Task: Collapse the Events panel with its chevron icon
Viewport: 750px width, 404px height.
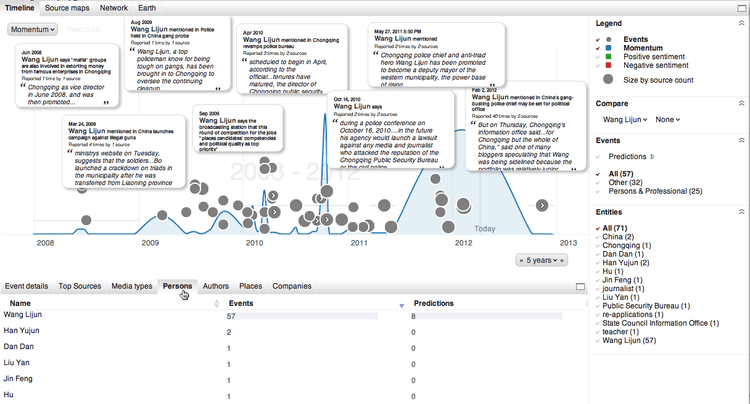Action: pos(741,141)
